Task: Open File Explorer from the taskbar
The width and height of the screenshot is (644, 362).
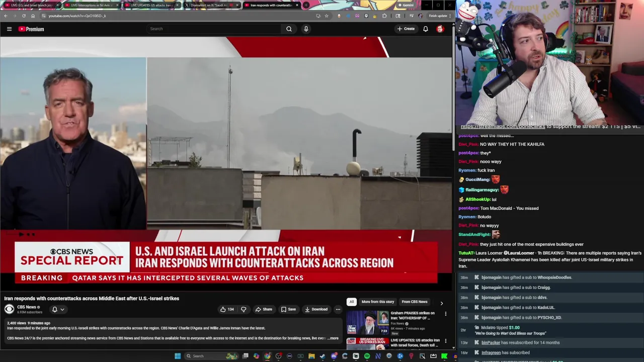Action: click(x=311, y=356)
